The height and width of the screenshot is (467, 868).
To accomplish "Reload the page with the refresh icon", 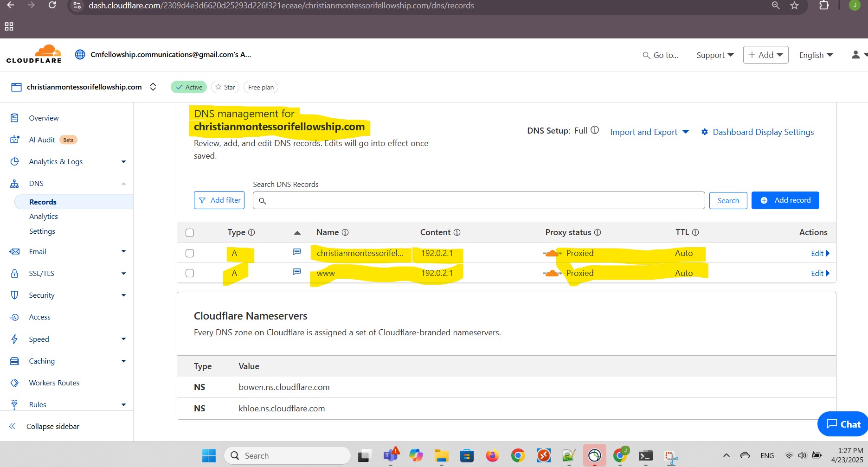I will pos(52,5).
